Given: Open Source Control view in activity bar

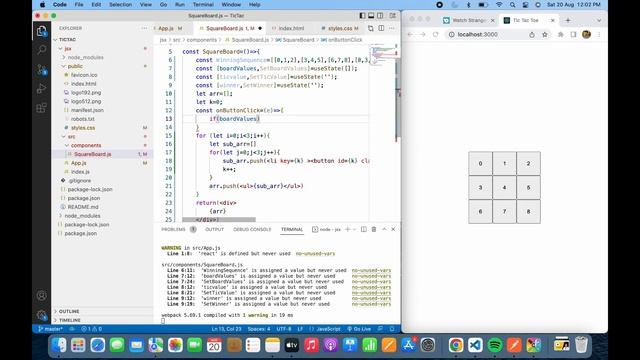Looking at the screenshot, I should coord(41,69).
